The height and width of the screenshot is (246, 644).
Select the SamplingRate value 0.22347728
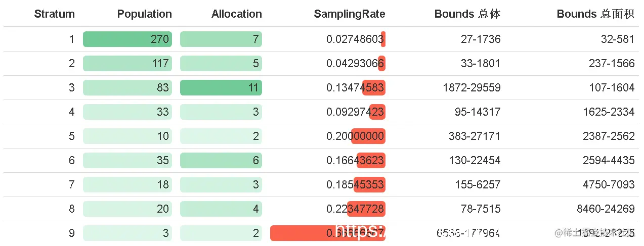[355, 209]
